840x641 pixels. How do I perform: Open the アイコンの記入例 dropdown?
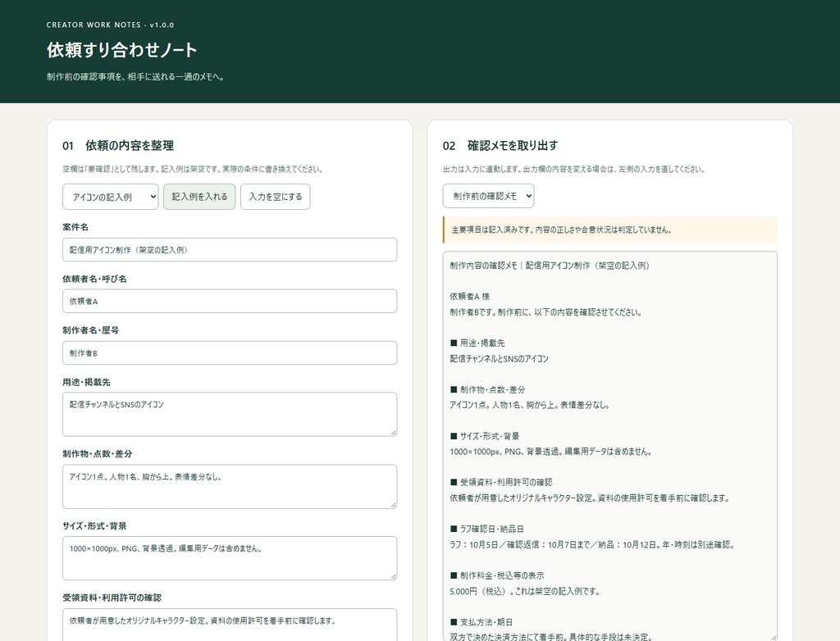tap(111, 197)
